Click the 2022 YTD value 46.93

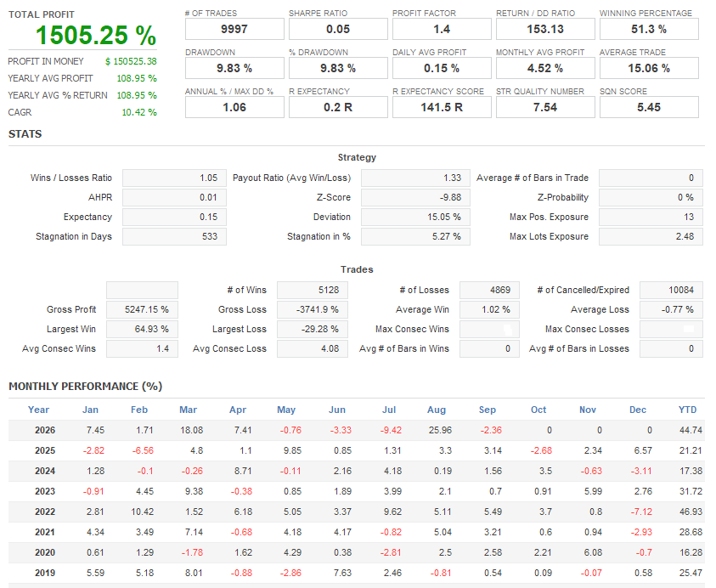tap(691, 512)
